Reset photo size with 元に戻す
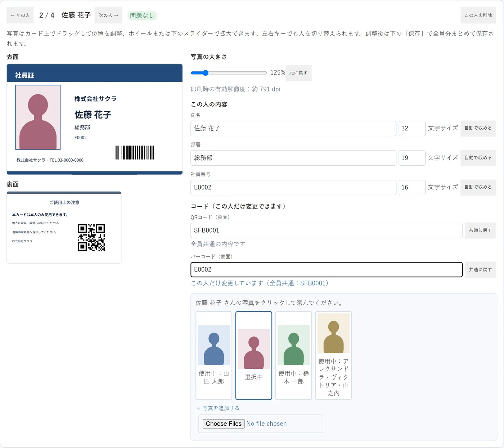 [x=298, y=73]
